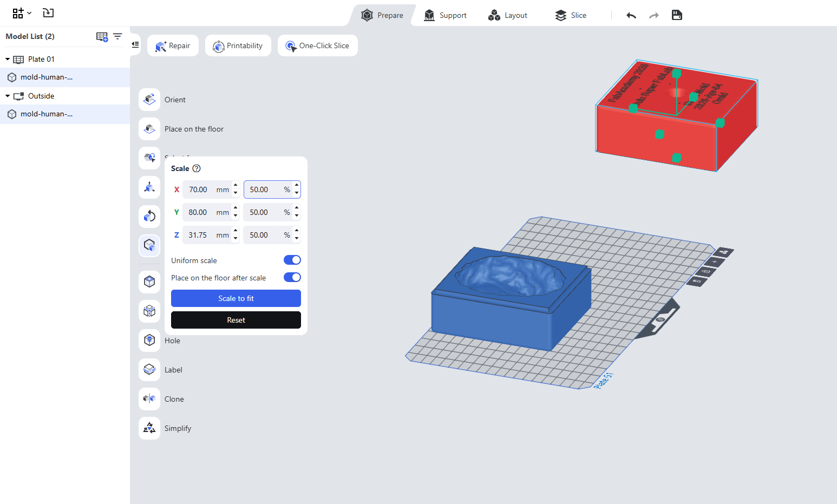This screenshot has height=504, width=837.
Task: Select the Simplify tool
Action: coord(149,428)
